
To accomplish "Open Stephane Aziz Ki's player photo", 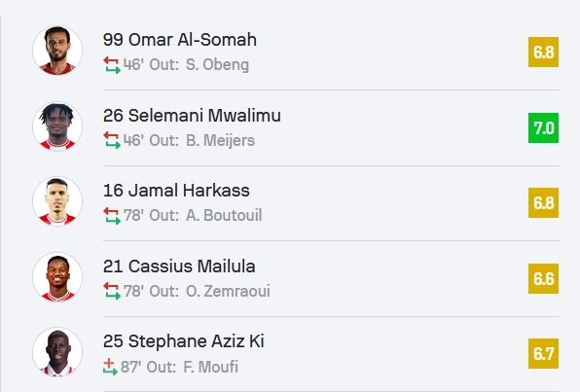I will tap(57, 352).
